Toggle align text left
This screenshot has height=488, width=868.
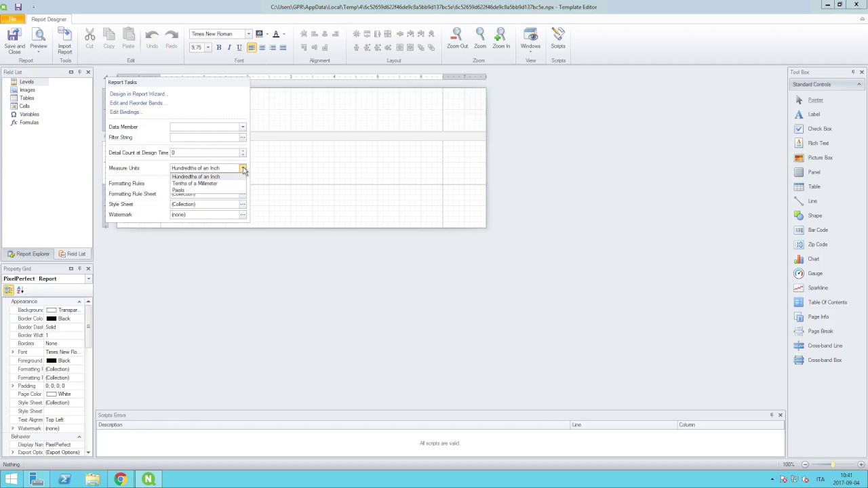pos(252,47)
